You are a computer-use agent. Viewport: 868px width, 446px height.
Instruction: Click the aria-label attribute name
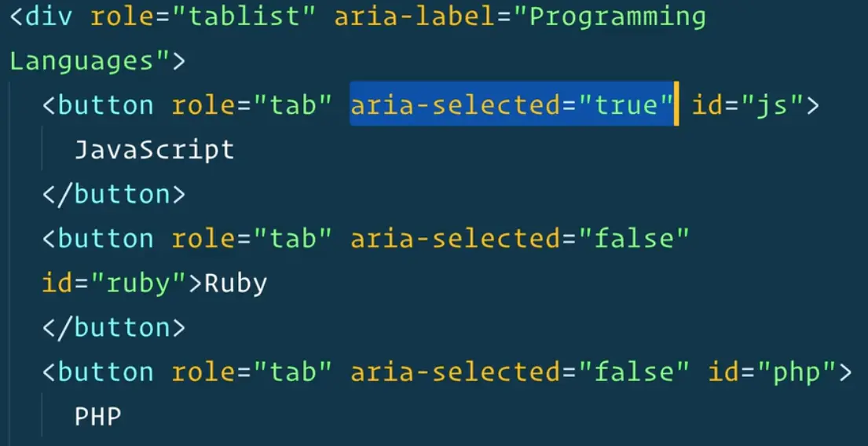[x=416, y=17]
